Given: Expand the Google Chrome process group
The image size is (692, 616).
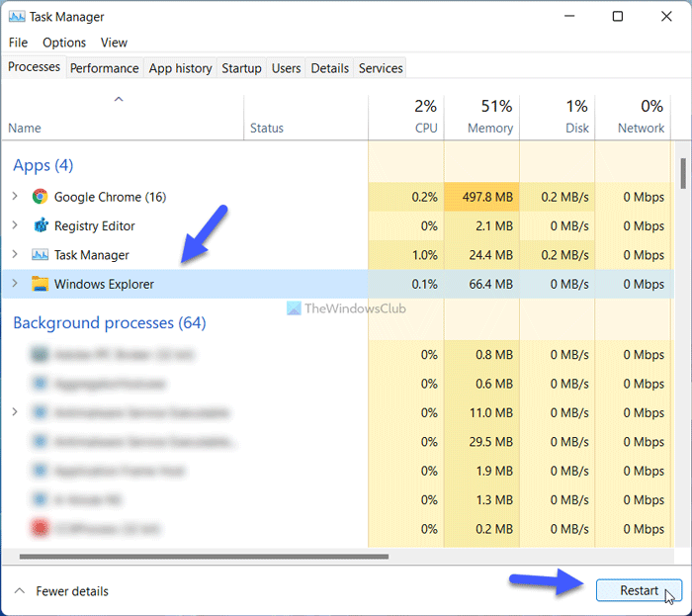Looking at the screenshot, I should (x=15, y=196).
